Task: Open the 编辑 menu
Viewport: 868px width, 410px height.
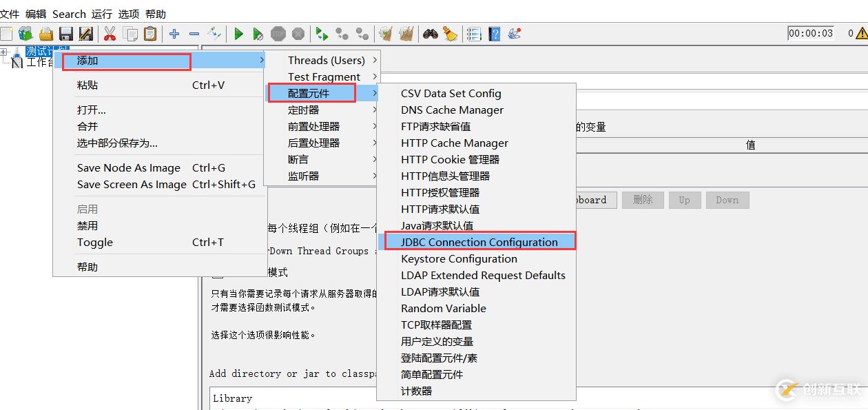Action: [36, 14]
